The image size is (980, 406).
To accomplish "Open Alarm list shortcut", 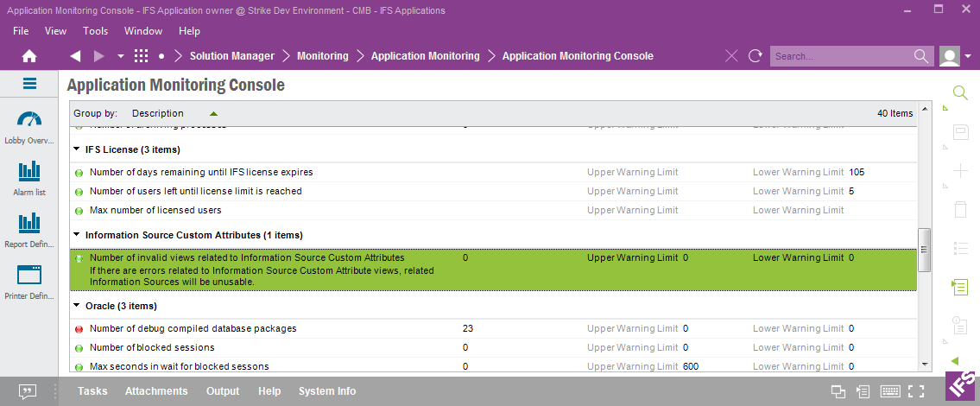I will [x=29, y=179].
